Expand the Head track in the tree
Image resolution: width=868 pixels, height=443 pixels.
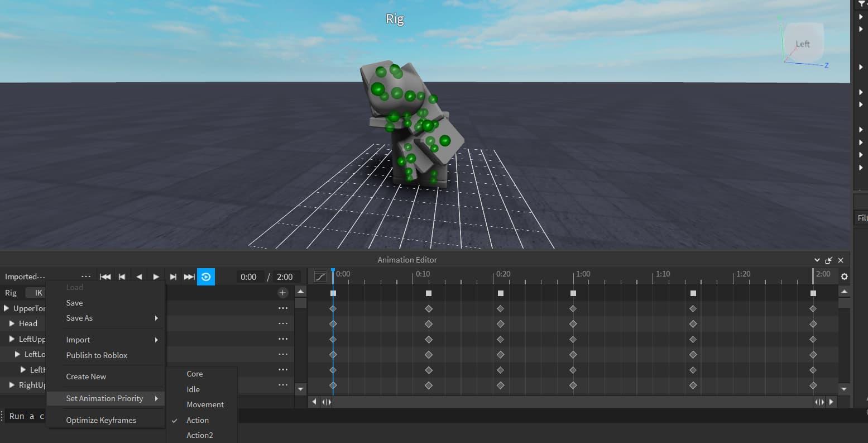tap(12, 323)
